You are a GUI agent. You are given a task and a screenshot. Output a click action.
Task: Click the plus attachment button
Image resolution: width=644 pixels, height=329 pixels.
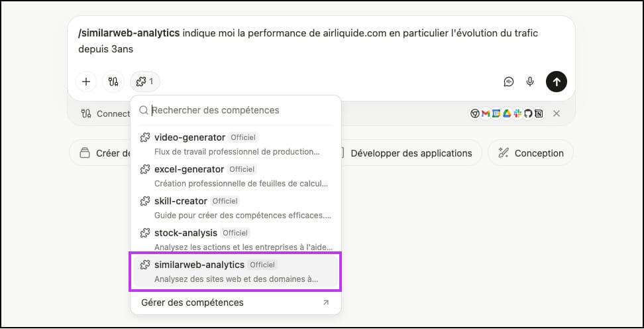click(x=86, y=82)
